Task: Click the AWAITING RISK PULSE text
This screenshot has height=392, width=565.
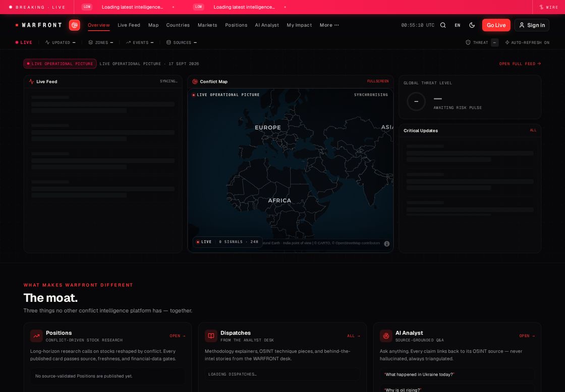Action: click(x=458, y=108)
